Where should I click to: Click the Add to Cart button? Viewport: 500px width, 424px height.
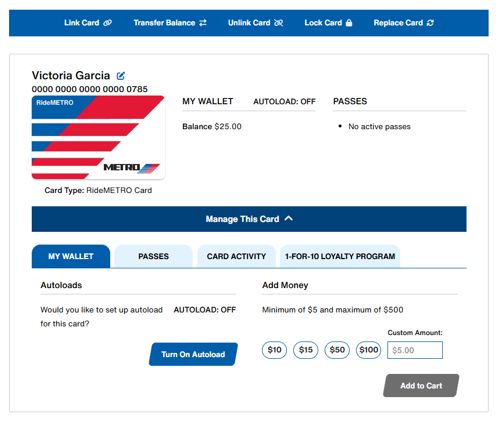click(x=421, y=386)
